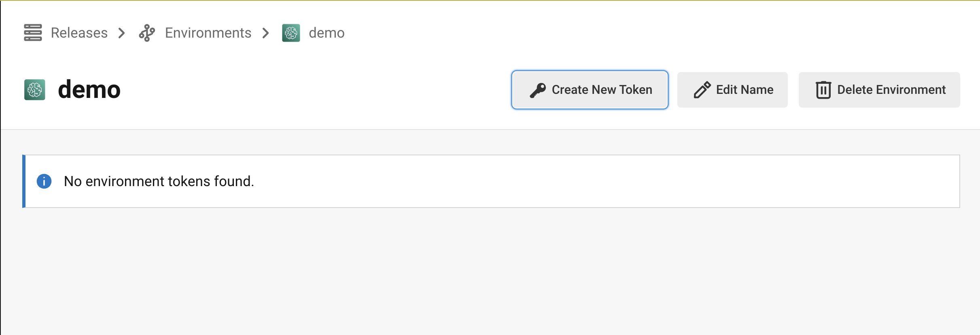Viewport: 980px width, 335px height.
Task: Click the green environment icon beside the demo heading
Action: point(35,89)
